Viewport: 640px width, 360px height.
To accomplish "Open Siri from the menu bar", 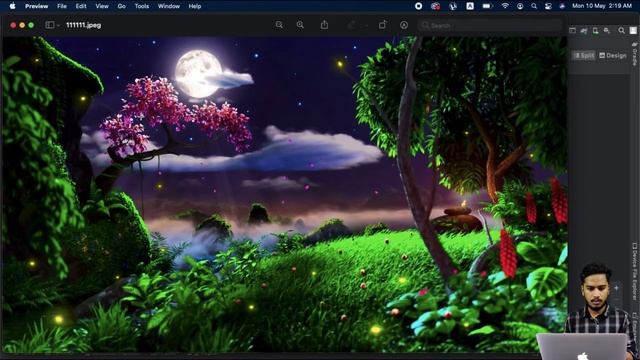I will [562, 6].
